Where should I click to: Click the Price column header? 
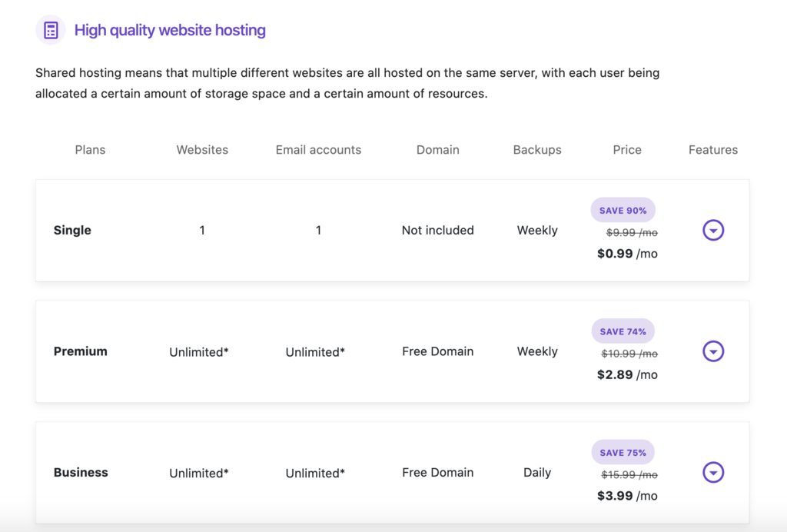click(626, 150)
